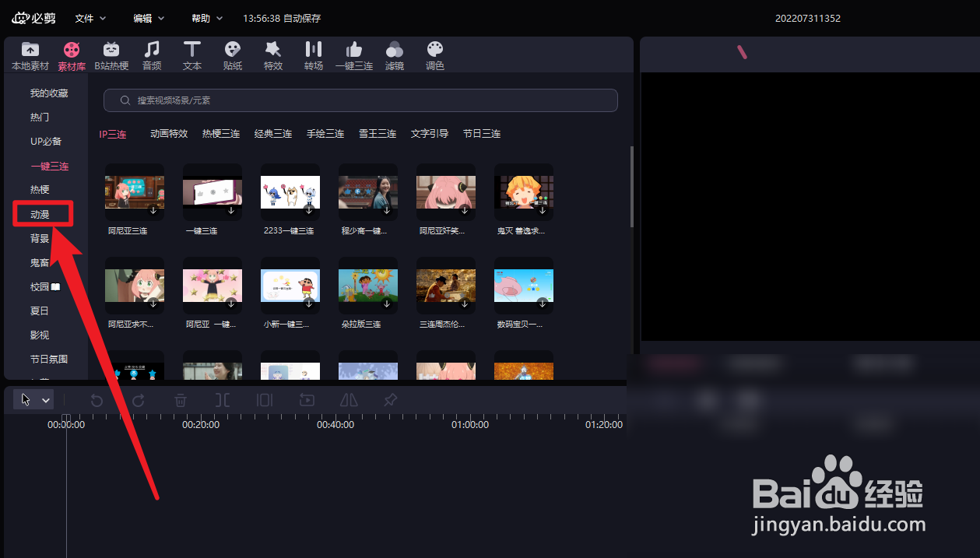Image resolution: width=980 pixels, height=558 pixels.
Task: Open the 音频 audio panel
Action: (152, 56)
